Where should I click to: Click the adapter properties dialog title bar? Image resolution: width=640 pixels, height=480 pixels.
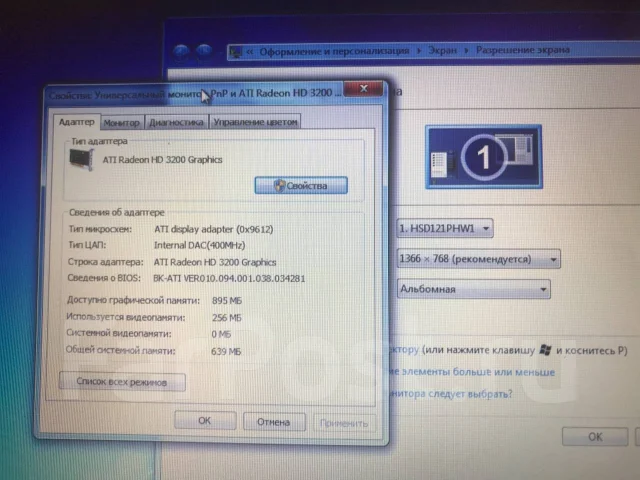(x=194, y=95)
